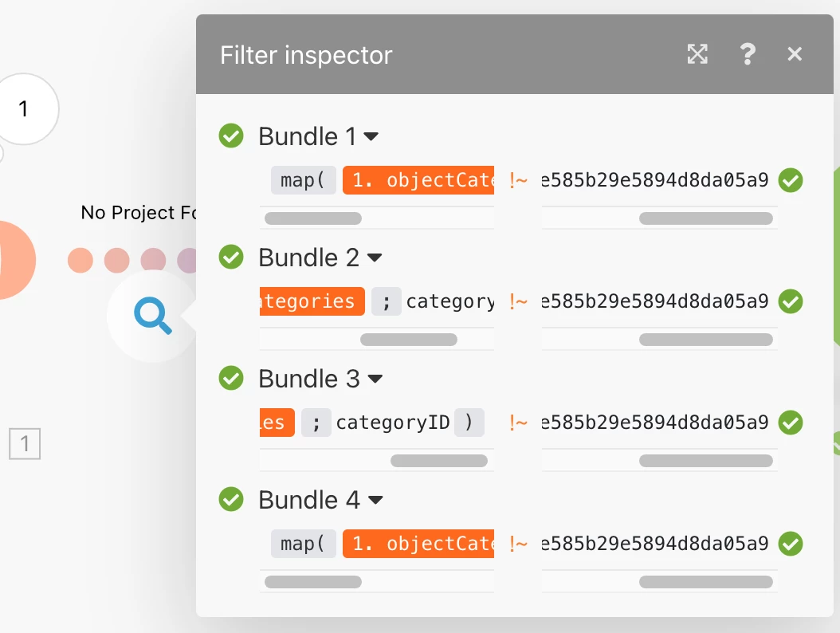This screenshot has width=840, height=633.
Task: Click Bundle 3 green checkmark icon
Action: (x=231, y=379)
